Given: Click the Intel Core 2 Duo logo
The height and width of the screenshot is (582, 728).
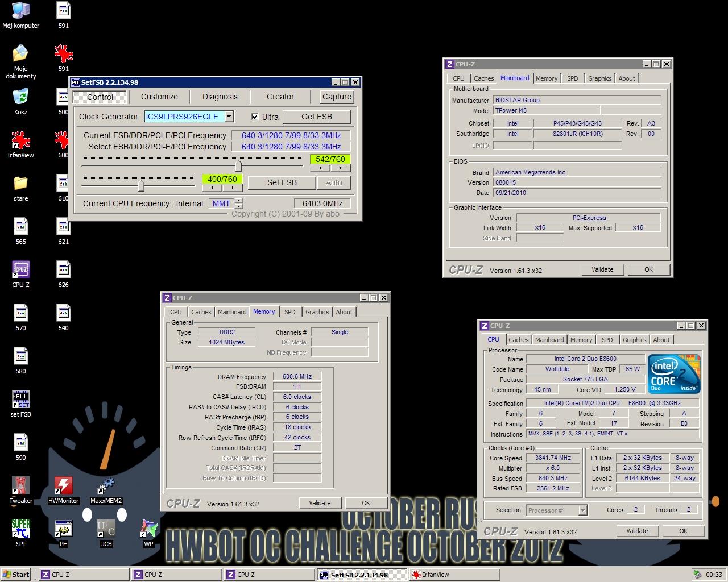Looking at the screenshot, I should [675, 375].
